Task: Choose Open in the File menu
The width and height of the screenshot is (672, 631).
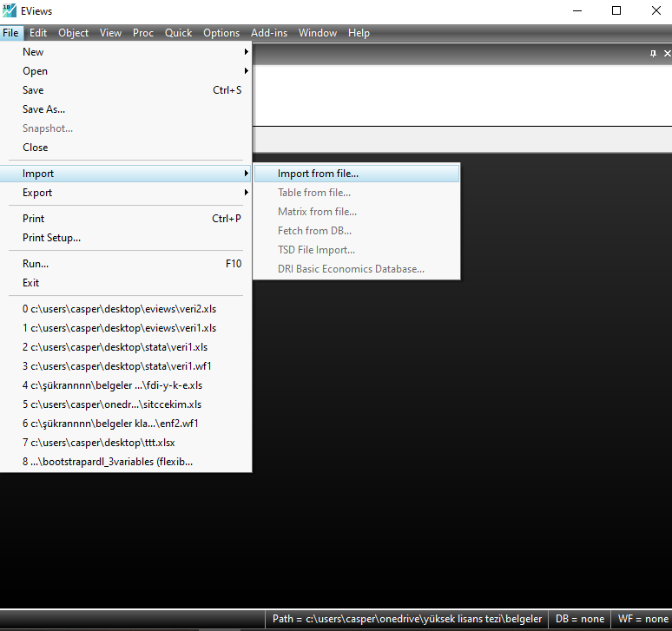Action: tap(126, 71)
